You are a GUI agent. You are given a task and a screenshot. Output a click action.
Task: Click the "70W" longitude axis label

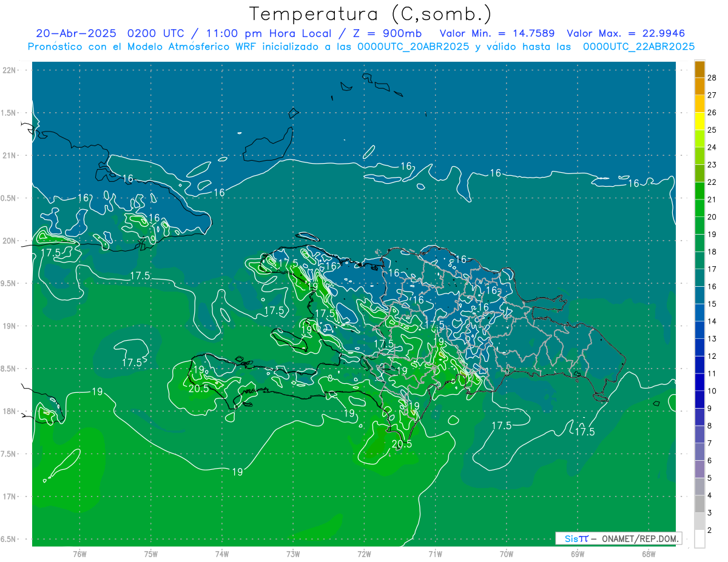[x=507, y=554]
